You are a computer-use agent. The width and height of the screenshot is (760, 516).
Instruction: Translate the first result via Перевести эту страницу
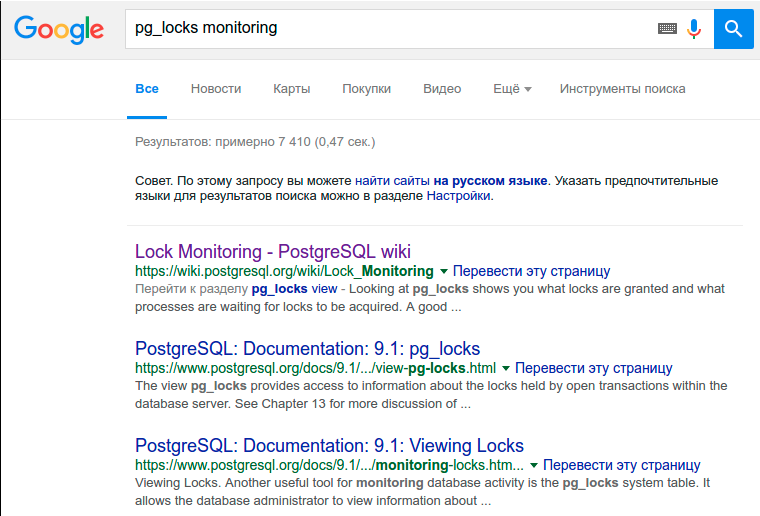click(x=531, y=271)
